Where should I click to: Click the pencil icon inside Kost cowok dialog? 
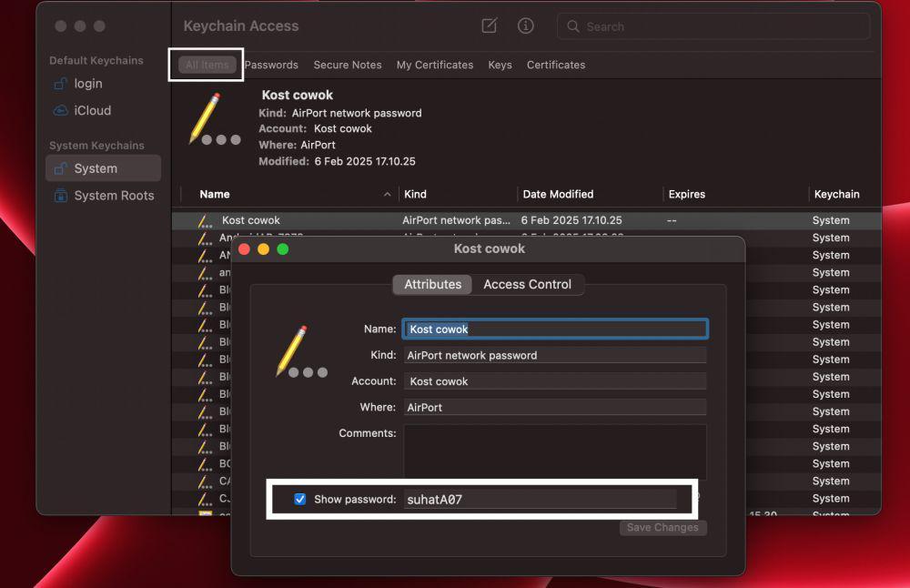coord(301,351)
